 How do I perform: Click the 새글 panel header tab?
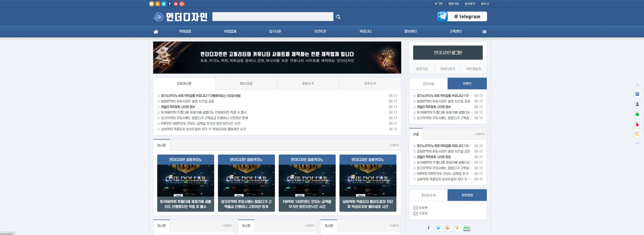(x=416, y=134)
